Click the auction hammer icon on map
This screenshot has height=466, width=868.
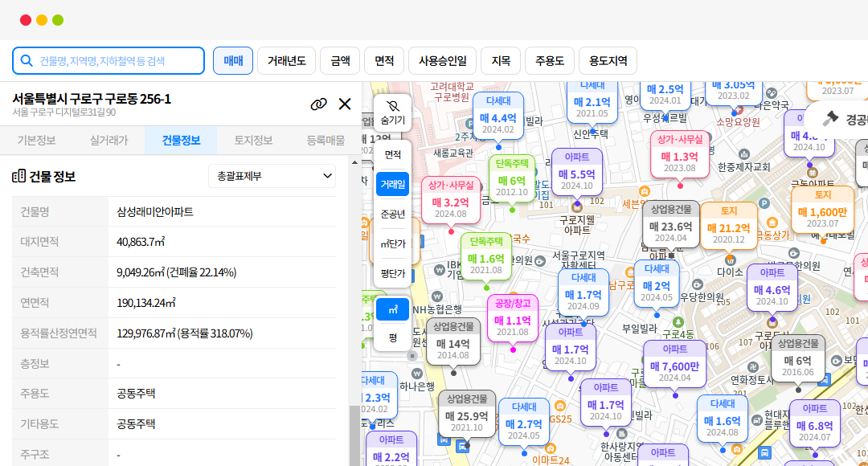pos(830,119)
